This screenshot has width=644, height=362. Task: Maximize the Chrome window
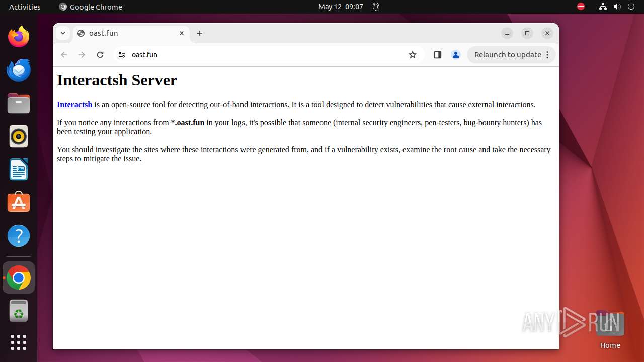click(x=527, y=33)
